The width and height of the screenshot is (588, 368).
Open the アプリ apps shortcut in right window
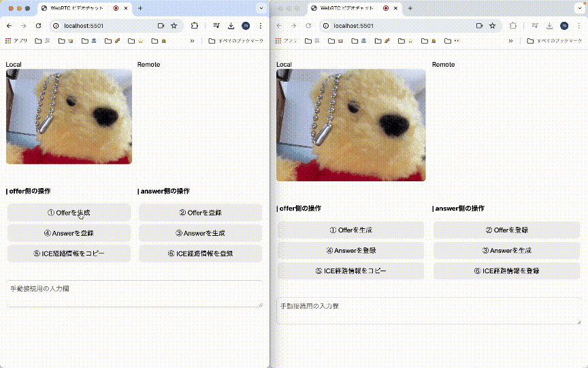pos(286,41)
